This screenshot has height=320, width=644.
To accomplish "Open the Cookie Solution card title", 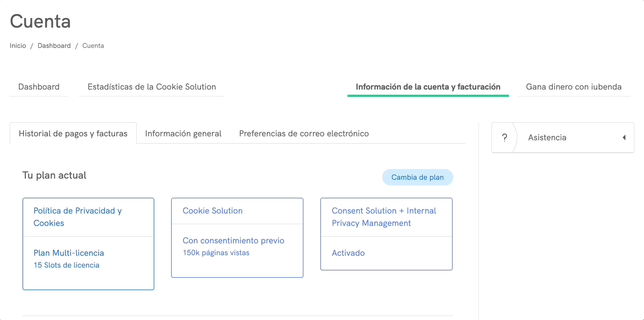I will pos(212,211).
